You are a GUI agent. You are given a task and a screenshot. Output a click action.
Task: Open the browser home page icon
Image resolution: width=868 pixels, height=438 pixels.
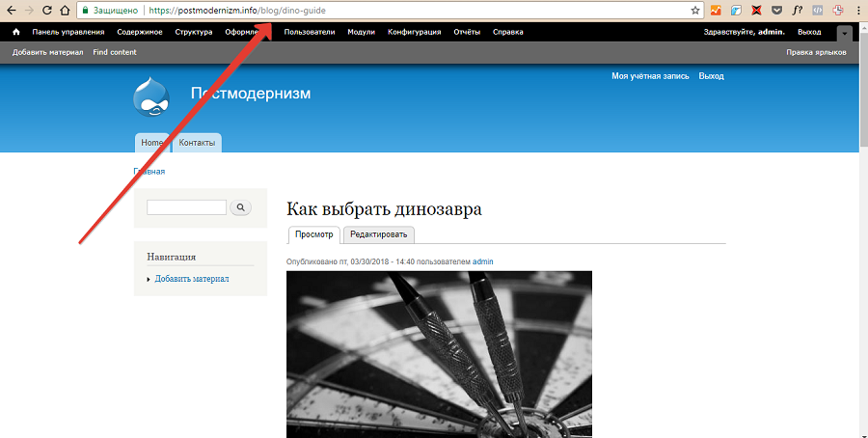pos(65,11)
